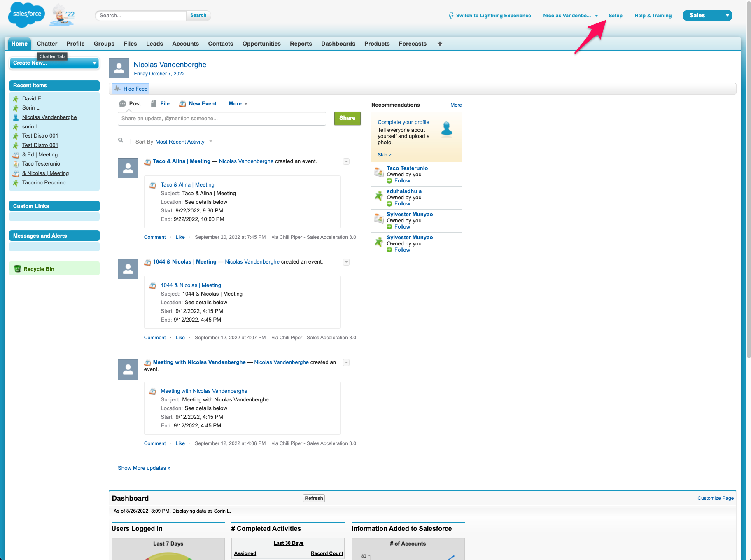751x560 pixels.
Task: Click the feed search magnifier icon
Action: coord(121,140)
